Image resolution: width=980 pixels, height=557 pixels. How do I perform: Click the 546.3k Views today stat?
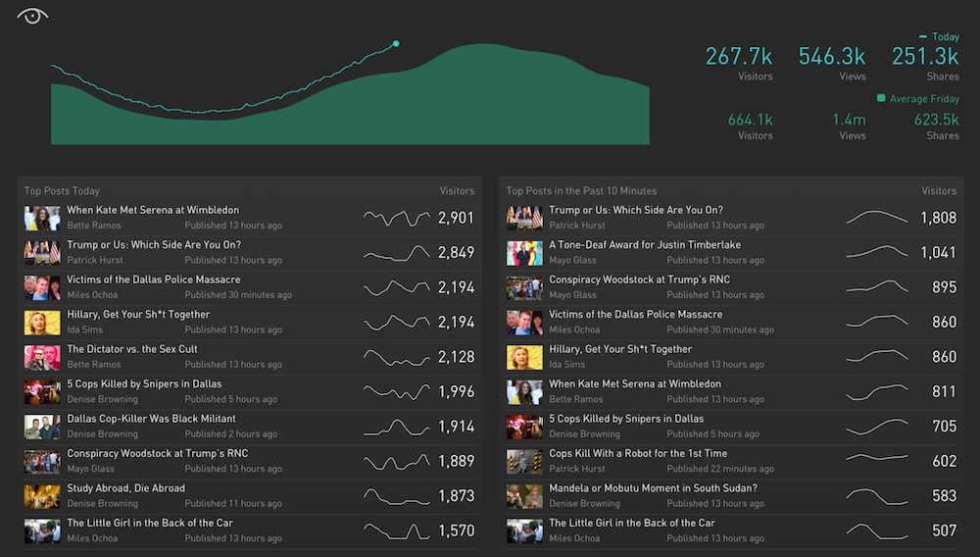(x=832, y=57)
